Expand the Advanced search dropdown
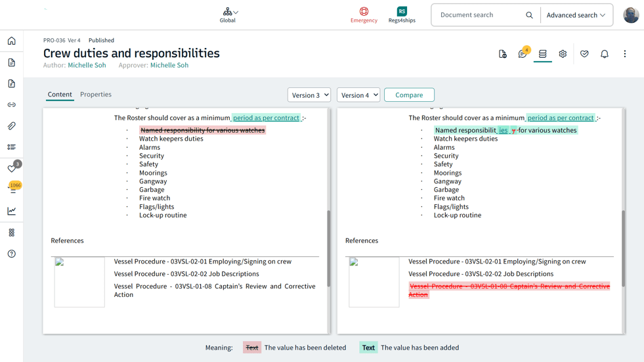This screenshot has width=644, height=362. coord(576,15)
